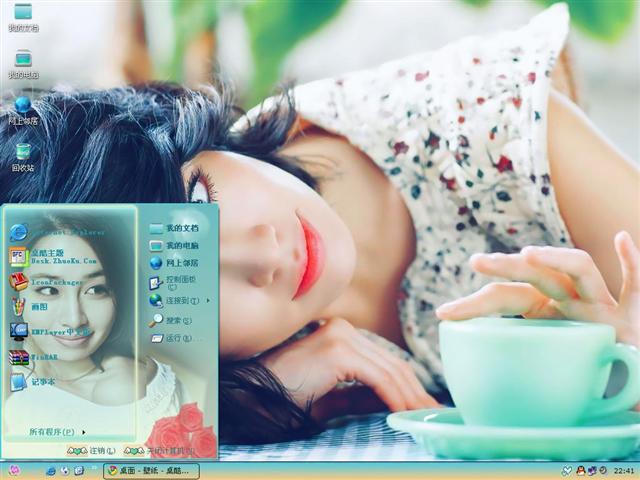Launch IconPackager from the start menu
The width and height of the screenshot is (640, 480).
[47, 282]
